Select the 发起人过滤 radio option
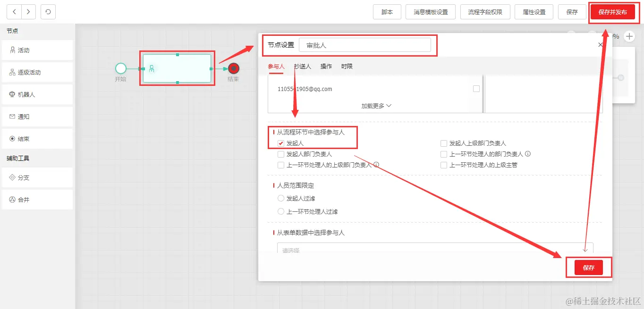 click(x=281, y=198)
